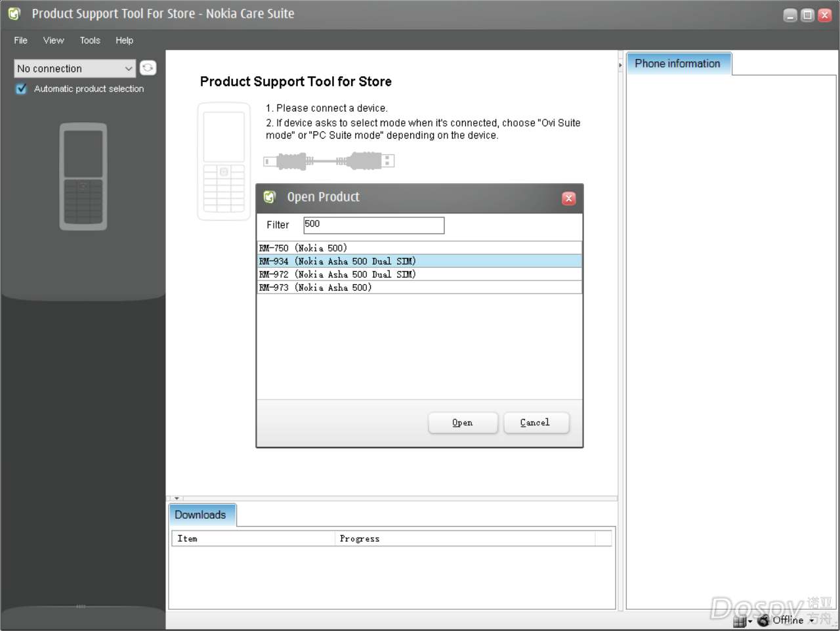Screen dimensions: 840x631
Task: Minimize the Nokia Care Suite window
Action: coord(790,15)
